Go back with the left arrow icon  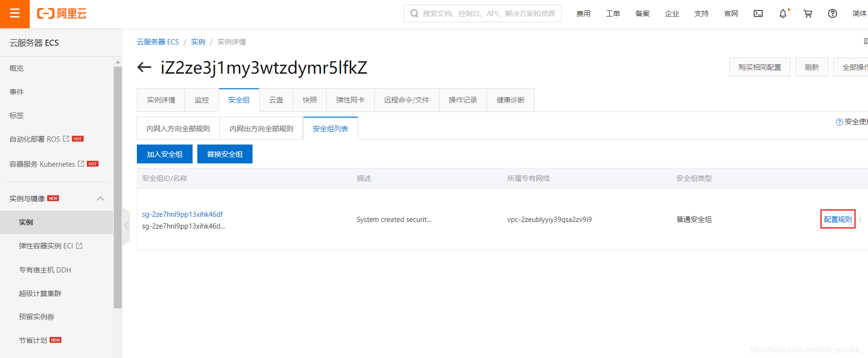(144, 68)
